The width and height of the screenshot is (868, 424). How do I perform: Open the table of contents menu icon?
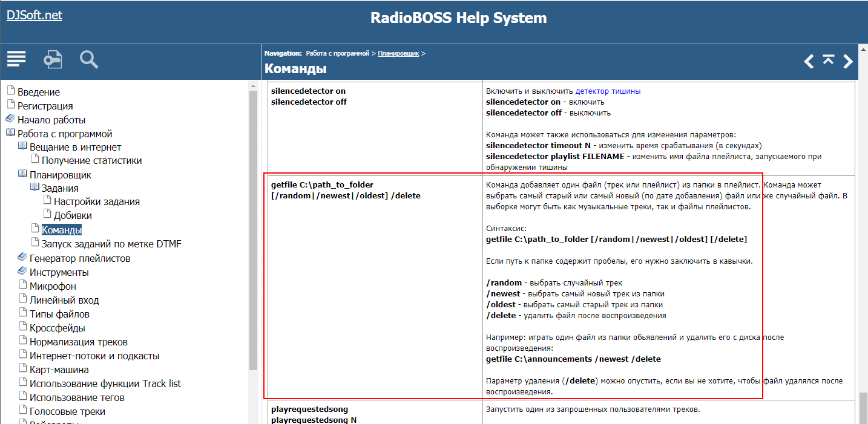point(16,59)
